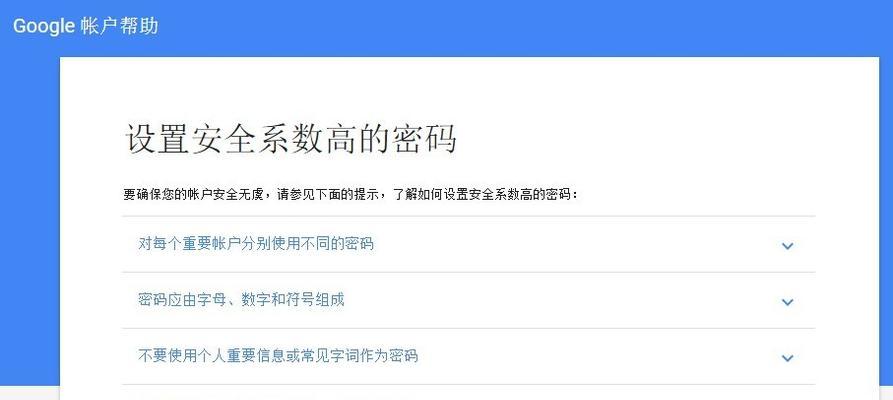This screenshot has height=400, width=893.
Task: Click the intro sentence starting 要确保您的帐户安全无虞
Action: (x=350, y=195)
